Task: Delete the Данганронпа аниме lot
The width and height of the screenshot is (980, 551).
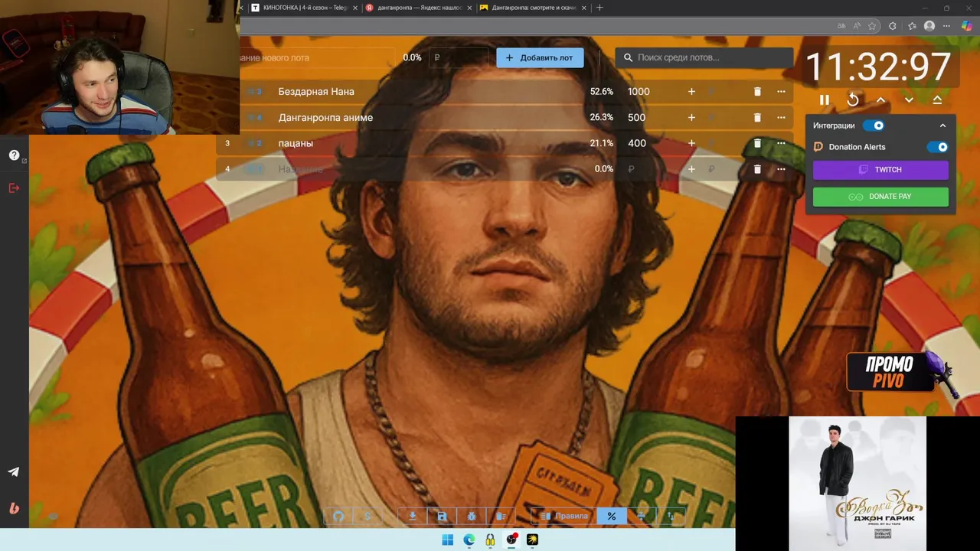Action: (757, 117)
